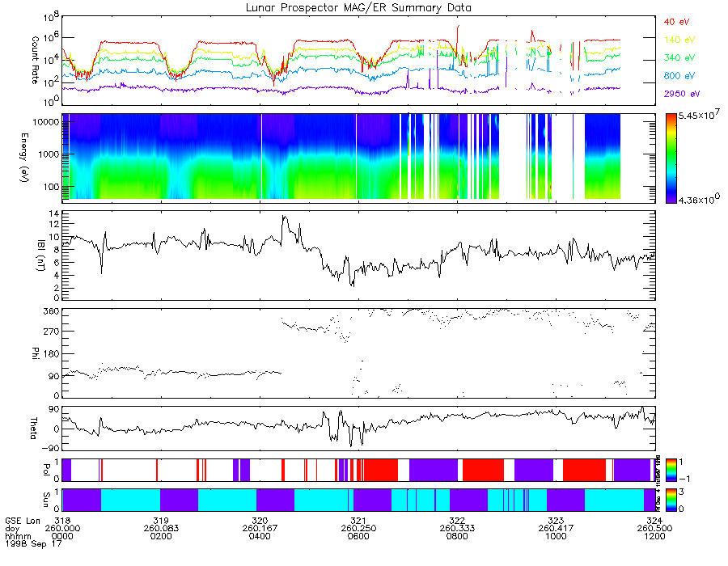This screenshot has width=728, height=566.
Task: Click the 'Count Rate' axis label
Action: click(35, 61)
